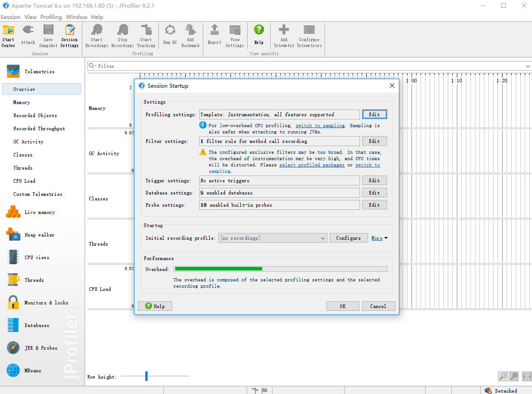The height and width of the screenshot is (394, 532).
Task: Click the Overhead performance bar
Action: (x=281, y=269)
